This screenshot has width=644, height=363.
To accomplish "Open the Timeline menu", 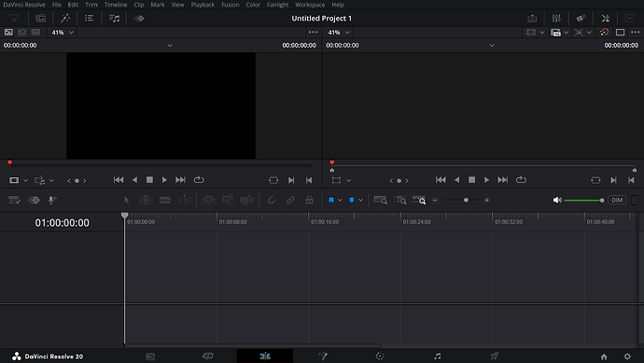I will tap(116, 5).
